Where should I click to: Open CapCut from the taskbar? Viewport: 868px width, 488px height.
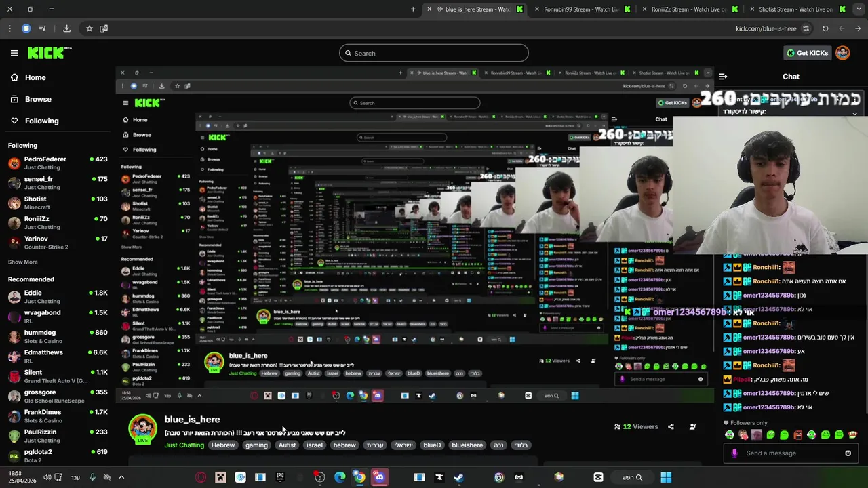[598, 477]
